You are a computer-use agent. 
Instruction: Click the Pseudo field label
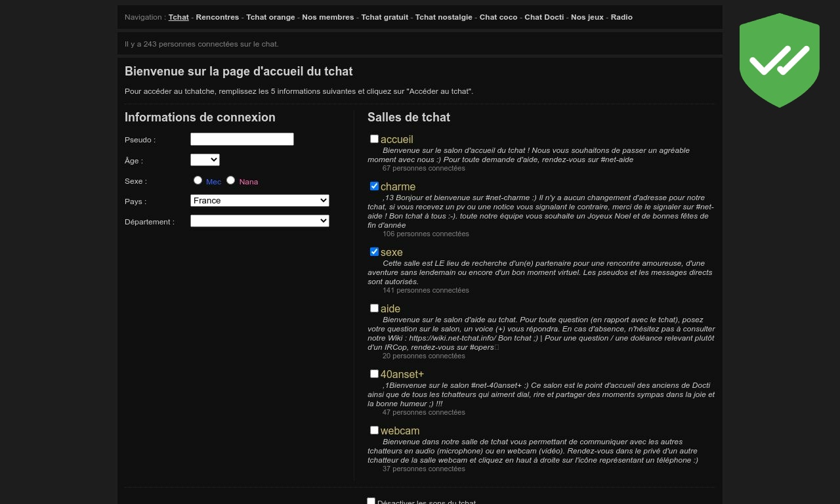click(140, 140)
